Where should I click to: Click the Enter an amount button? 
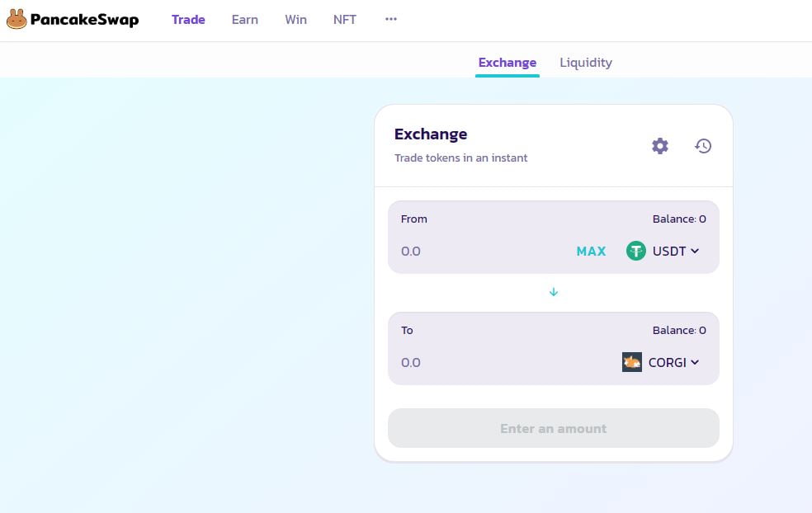[x=554, y=428]
